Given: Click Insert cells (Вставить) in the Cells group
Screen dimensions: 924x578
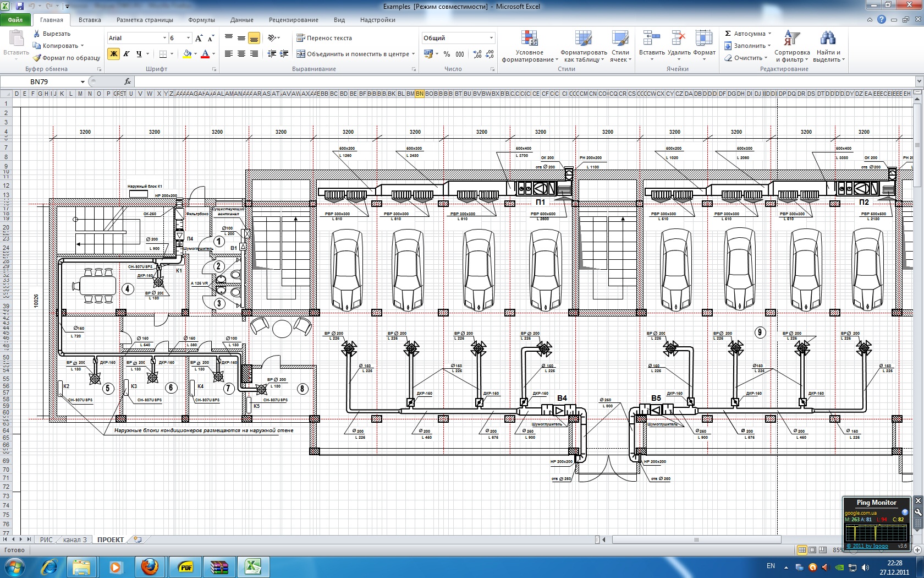Looking at the screenshot, I should (652, 46).
